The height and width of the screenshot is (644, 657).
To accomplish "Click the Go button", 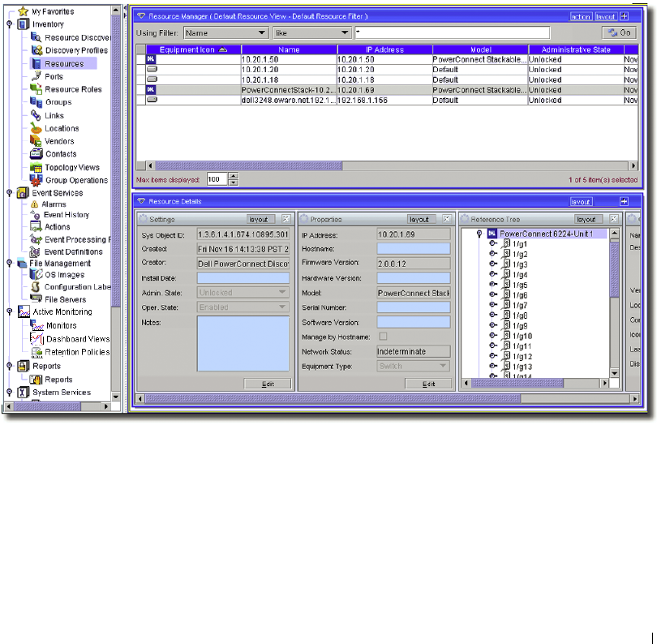I will [x=620, y=33].
